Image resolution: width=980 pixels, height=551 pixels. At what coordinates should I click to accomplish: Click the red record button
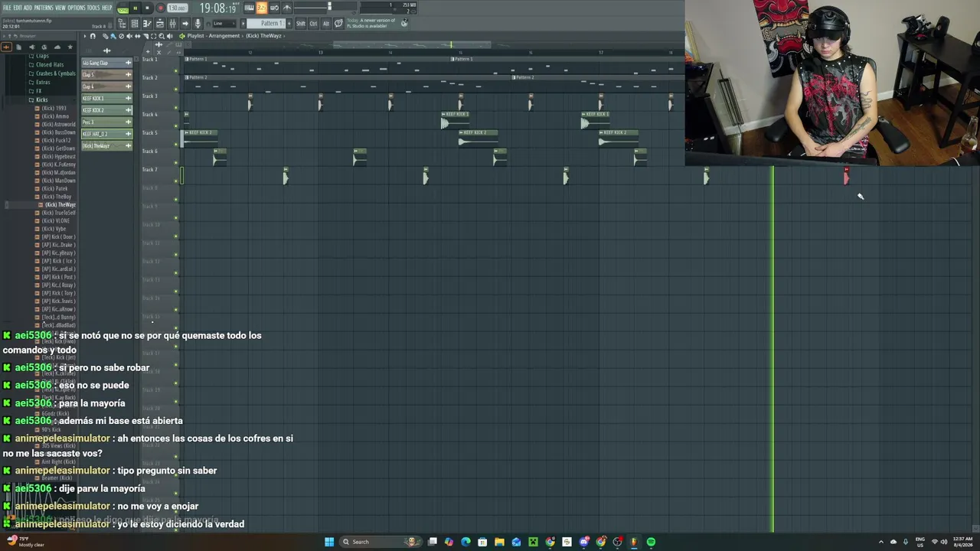[160, 8]
